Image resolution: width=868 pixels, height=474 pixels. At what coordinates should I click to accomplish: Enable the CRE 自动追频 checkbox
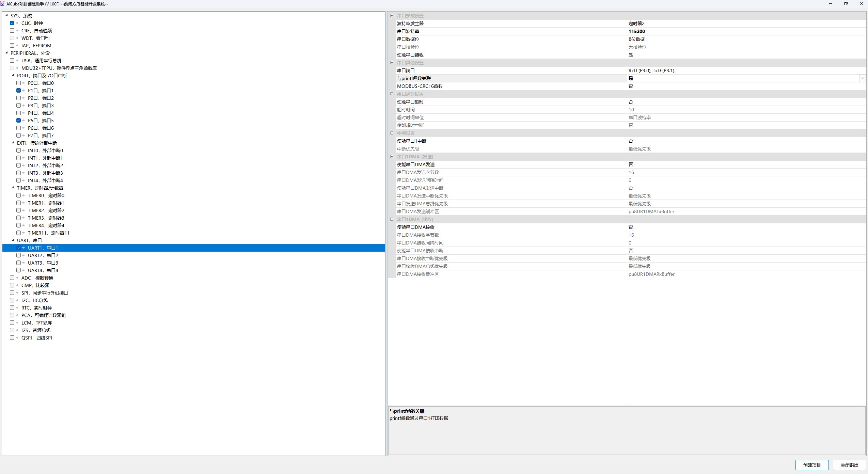[x=12, y=31]
